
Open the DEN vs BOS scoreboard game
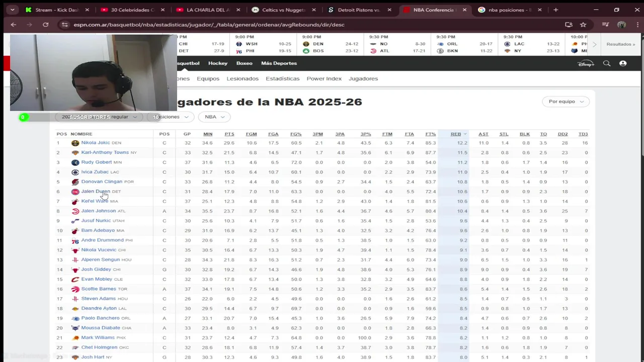pos(330,44)
